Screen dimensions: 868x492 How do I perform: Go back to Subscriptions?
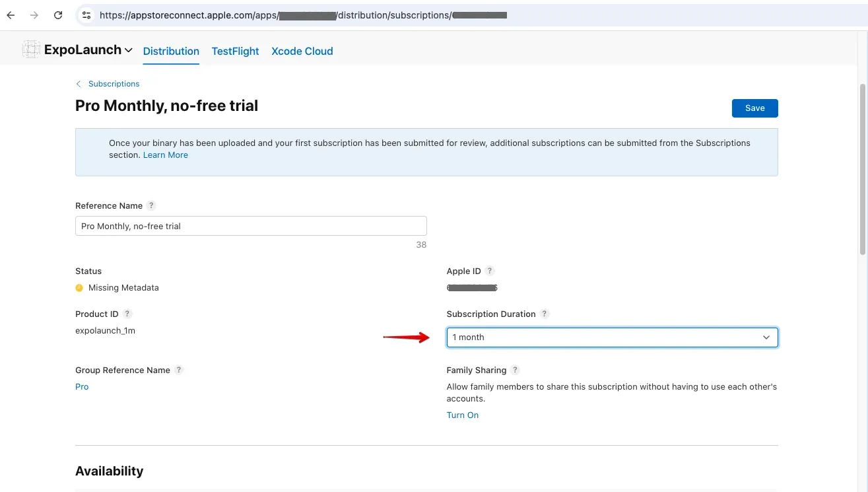tap(114, 84)
